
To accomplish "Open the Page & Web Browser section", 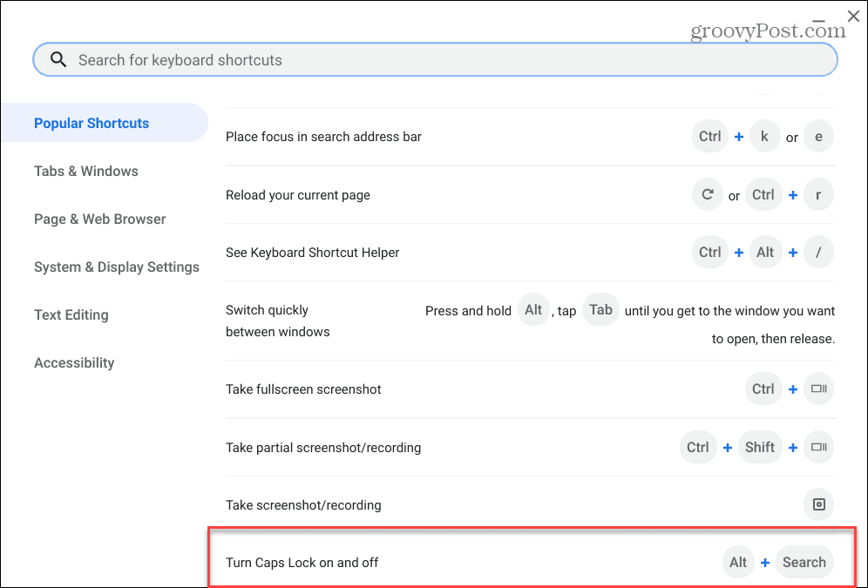I will tap(99, 219).
